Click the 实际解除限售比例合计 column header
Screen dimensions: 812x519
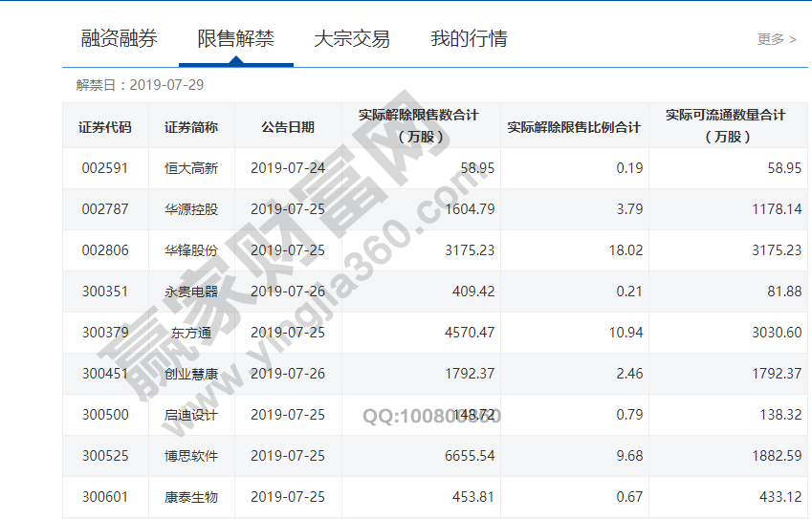tap(574, 127)
